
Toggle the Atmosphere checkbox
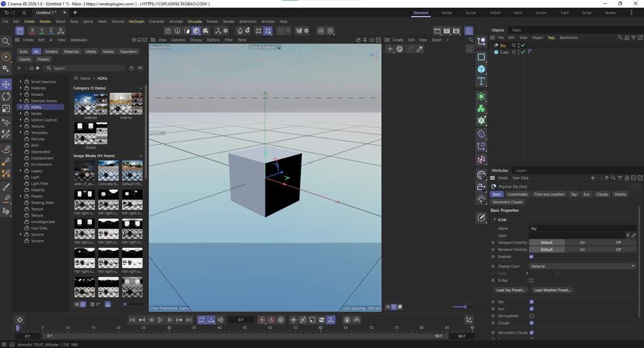[531, 316]
